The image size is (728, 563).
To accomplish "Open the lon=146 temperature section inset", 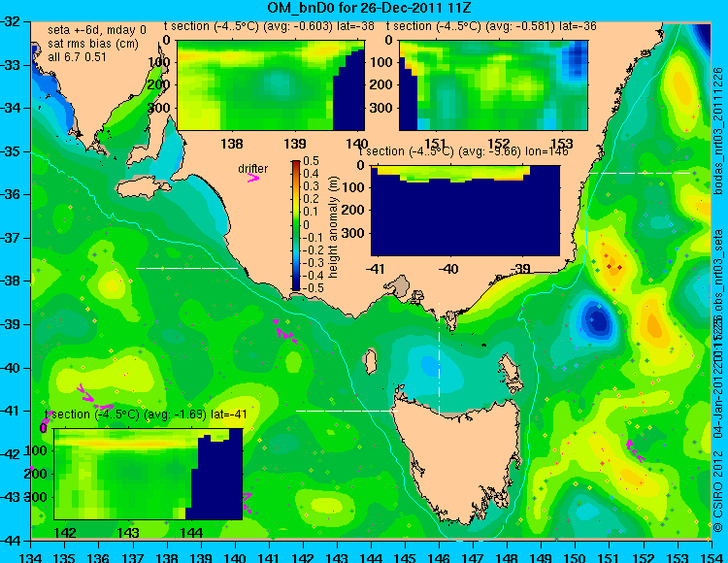I will point(465,211).
